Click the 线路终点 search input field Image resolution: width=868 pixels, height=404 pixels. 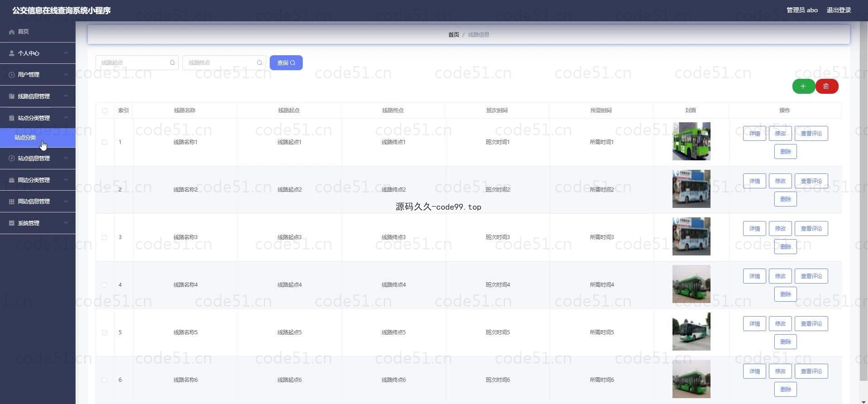[224, 63]
